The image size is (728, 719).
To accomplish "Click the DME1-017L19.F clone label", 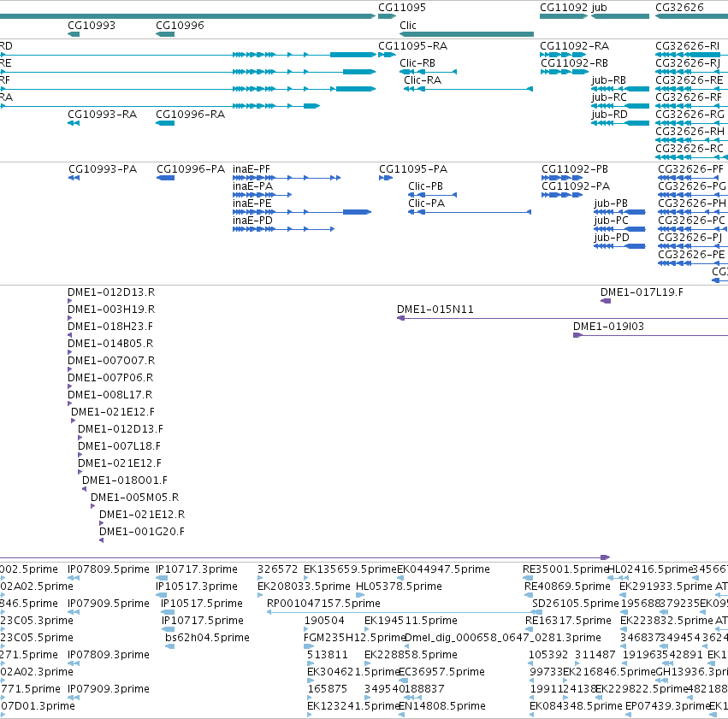I will [x=642, y=292].
